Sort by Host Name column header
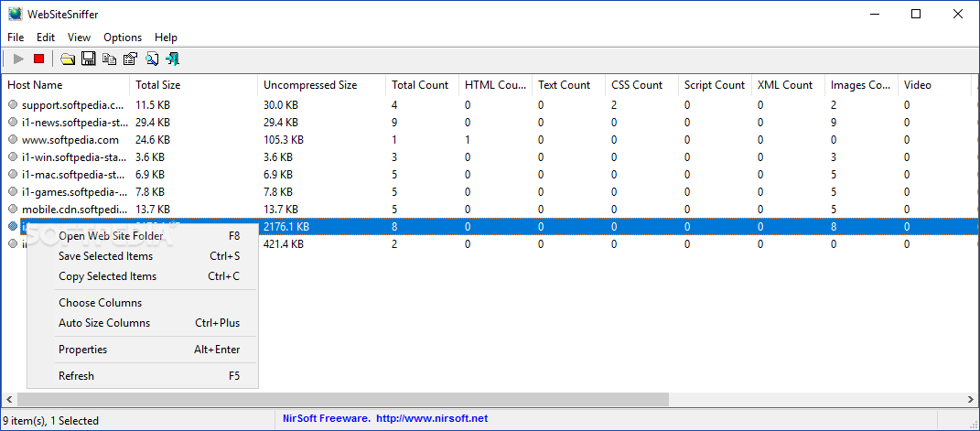Screen dimensions: 980x431 66,85
